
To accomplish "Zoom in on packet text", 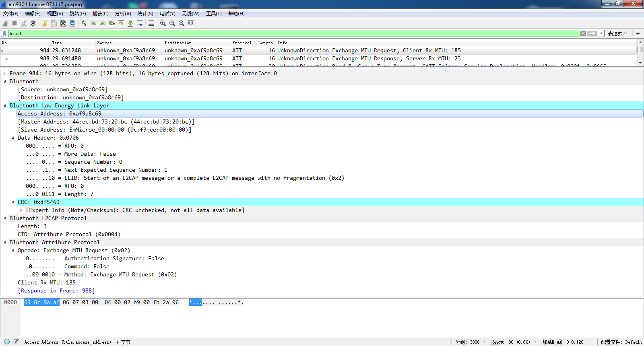I will click(163, 23).
